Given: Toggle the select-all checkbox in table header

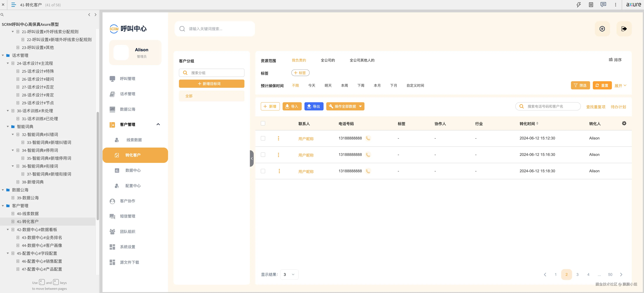Looking at the screenshot, I should click(x=263, y=123).
